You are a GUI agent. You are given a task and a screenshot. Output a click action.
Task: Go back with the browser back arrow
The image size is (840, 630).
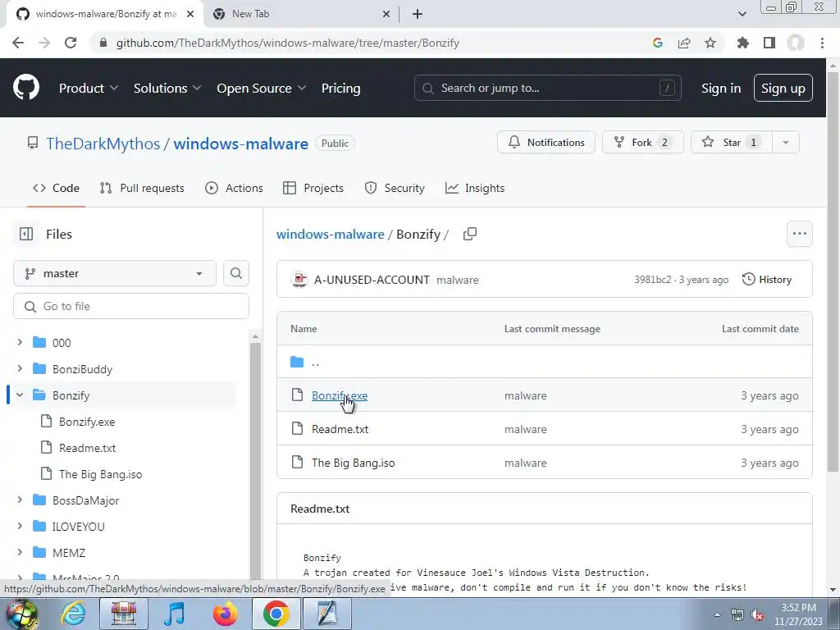point(18,43)
